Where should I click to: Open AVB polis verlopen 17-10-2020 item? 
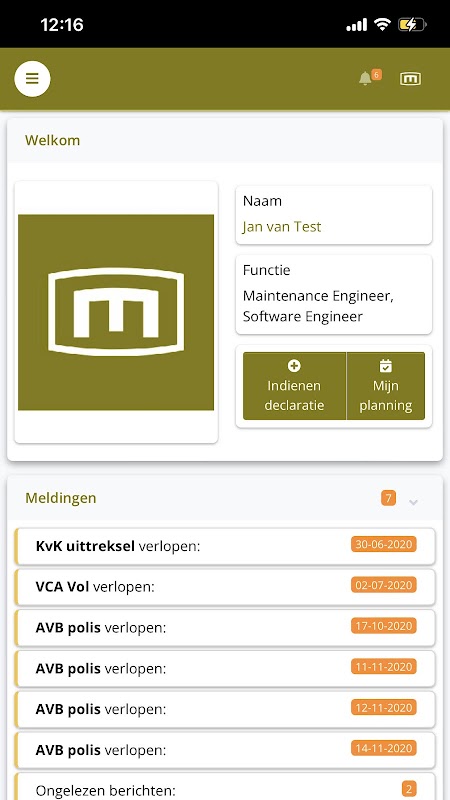click(225, 628)
